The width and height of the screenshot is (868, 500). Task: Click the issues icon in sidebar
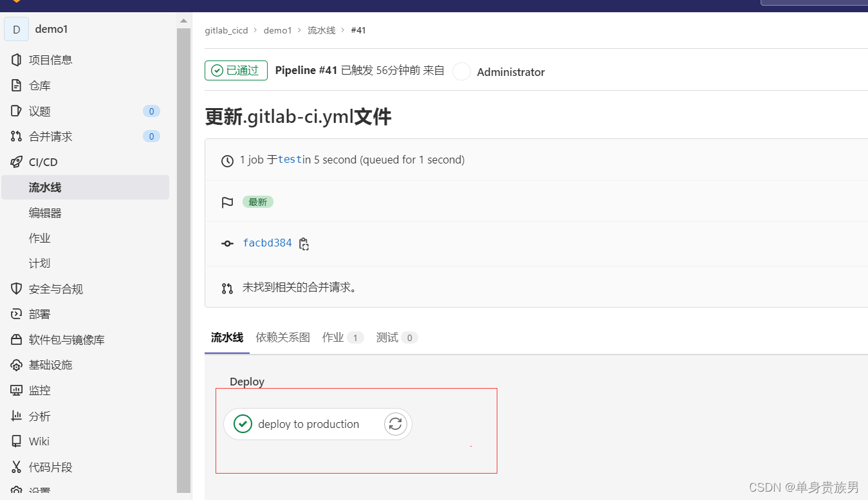(x=17, y=111)
